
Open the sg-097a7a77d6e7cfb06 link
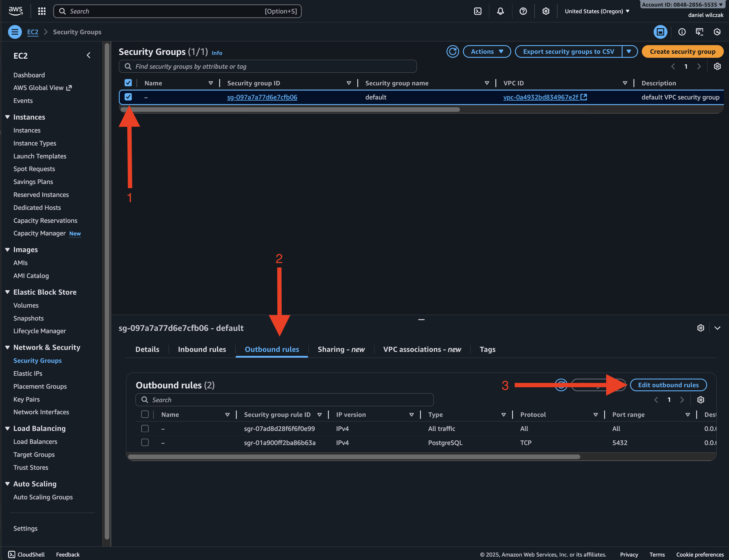click(x=262, y=97)
